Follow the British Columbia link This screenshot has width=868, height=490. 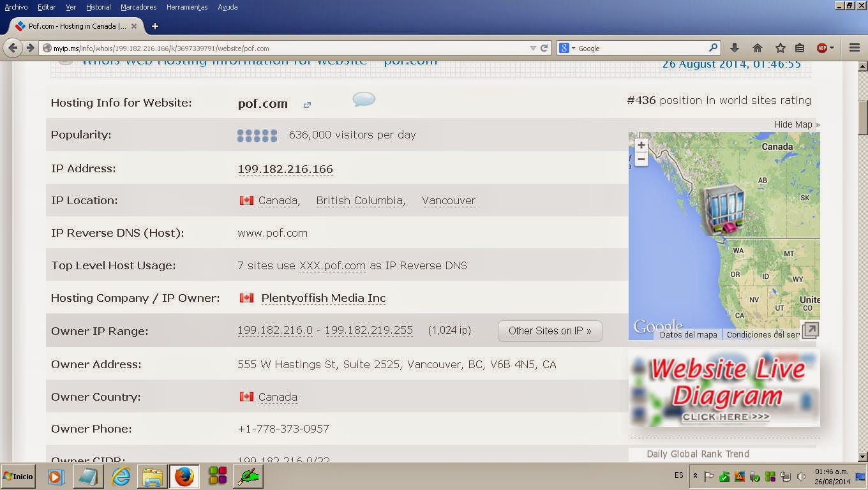click(361, 200)
